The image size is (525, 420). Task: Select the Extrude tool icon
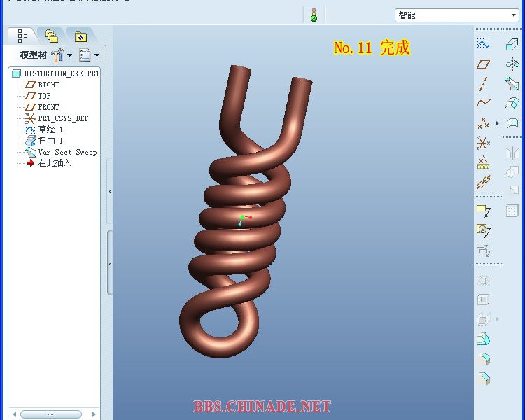512,45
